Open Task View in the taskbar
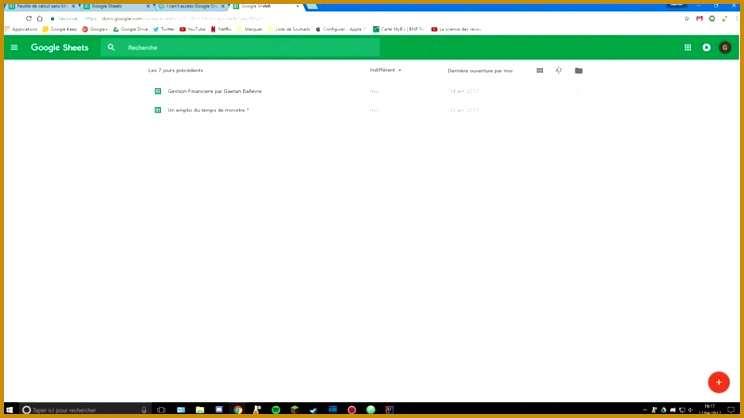Image resolution: width=744 pixels, height=418 pixels. (x=161, y=410)
